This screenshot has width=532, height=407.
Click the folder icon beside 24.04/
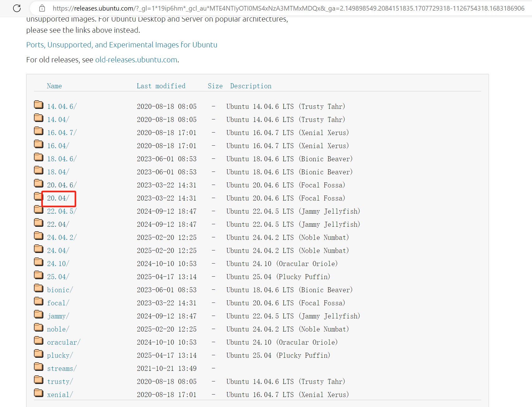coord(39,249)
